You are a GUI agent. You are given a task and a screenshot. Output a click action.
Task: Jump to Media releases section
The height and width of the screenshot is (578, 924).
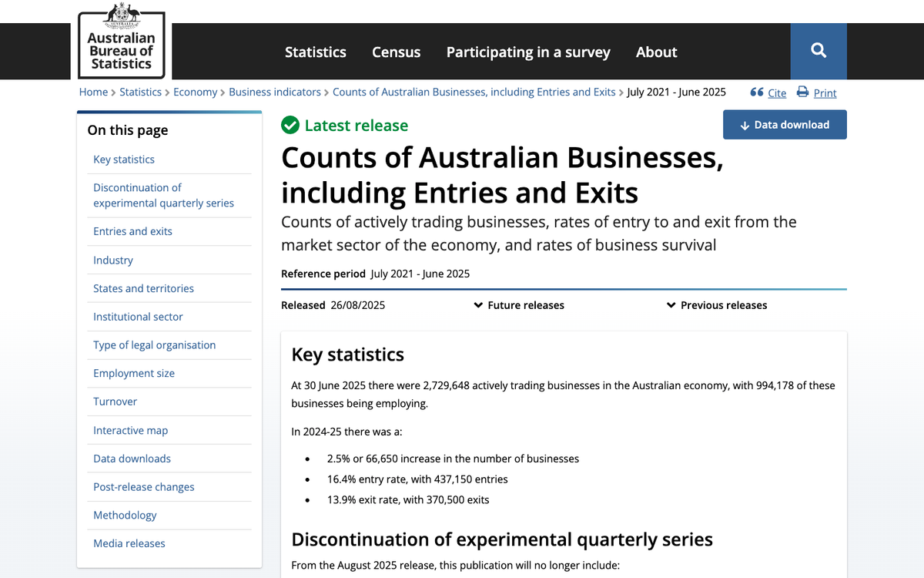tap(129, 543)
